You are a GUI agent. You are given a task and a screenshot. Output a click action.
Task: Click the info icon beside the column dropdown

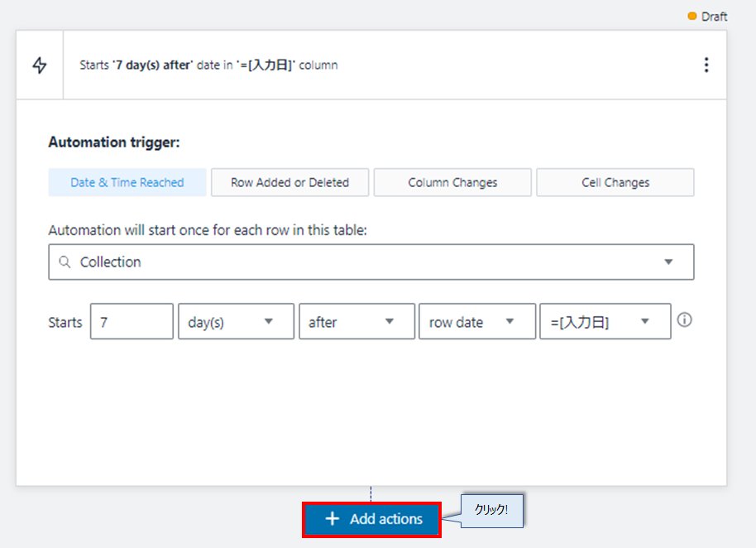pos(684,320)
